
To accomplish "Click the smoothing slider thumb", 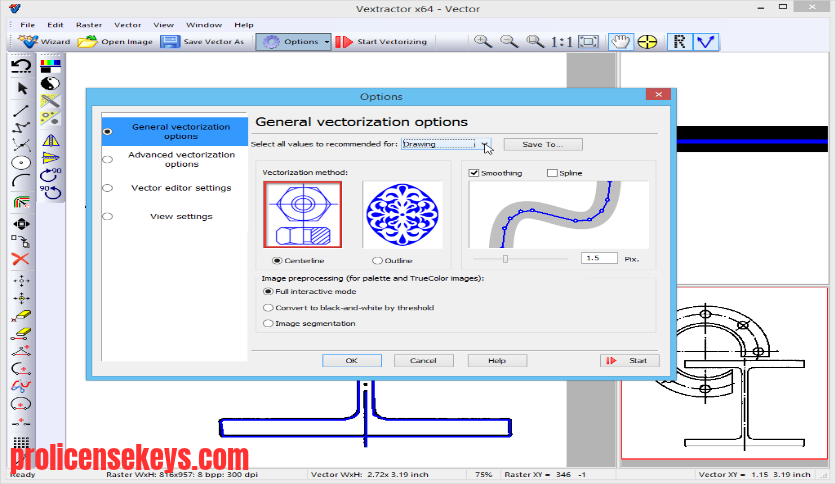I will [505, 259].
